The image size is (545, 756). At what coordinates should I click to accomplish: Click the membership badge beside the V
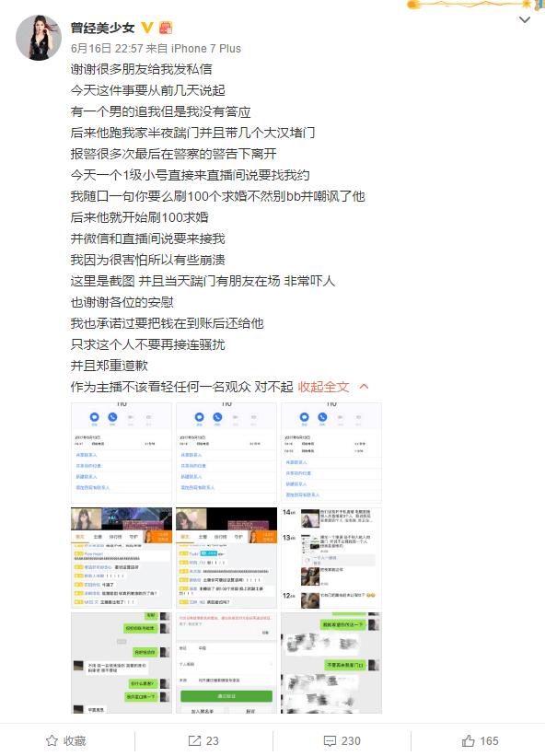(x=166, y=28)
